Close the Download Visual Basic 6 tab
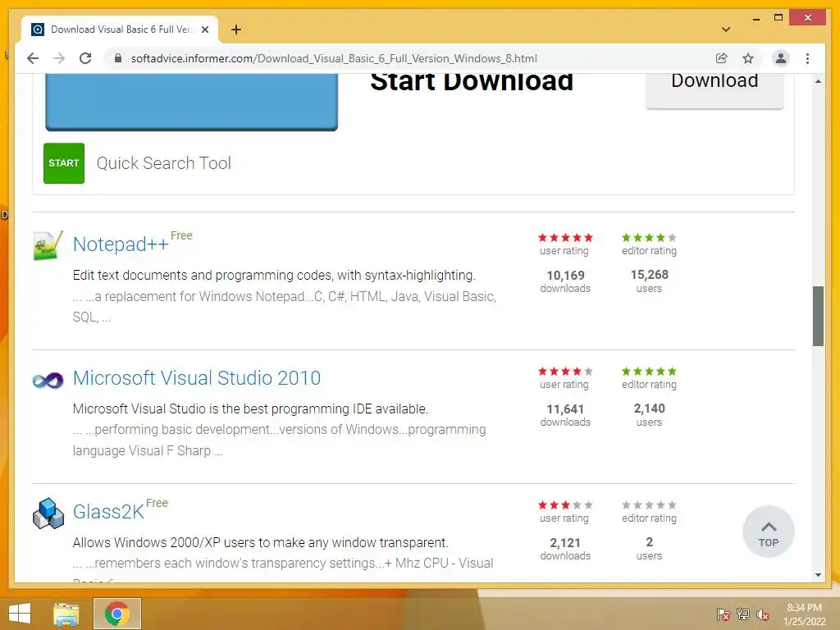Image resolution: width=840 pixels, height=630 pixels. coord(204,30)
